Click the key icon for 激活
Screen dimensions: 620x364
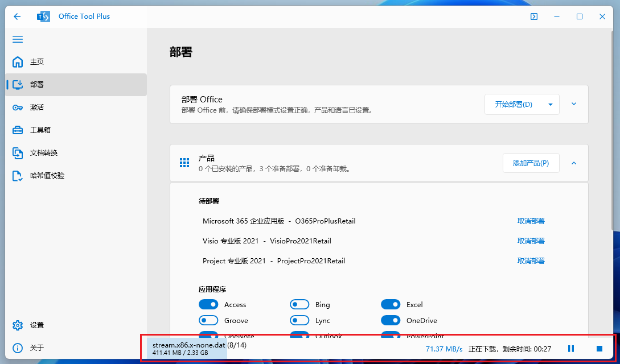pyautogui.click(x=18, y=107)
